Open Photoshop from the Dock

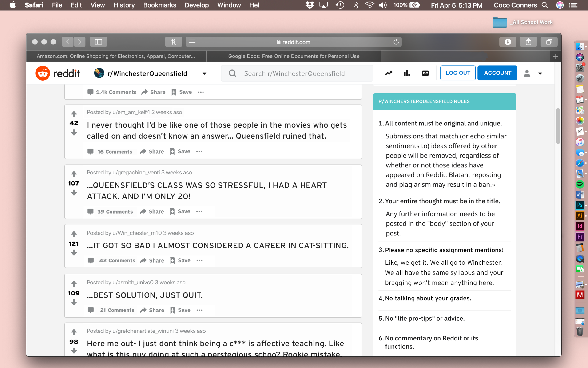(x=580, y=205)
